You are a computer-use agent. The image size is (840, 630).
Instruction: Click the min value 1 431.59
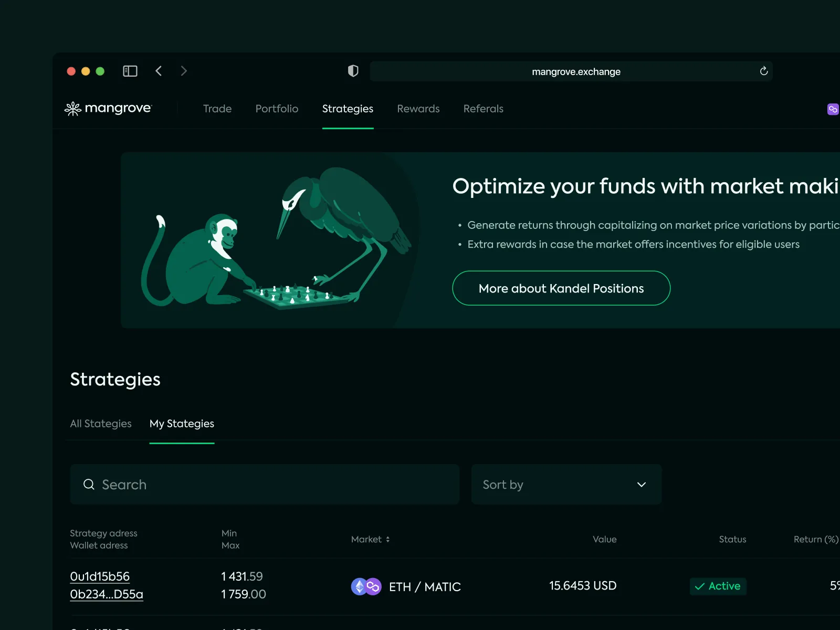[242, 576]
